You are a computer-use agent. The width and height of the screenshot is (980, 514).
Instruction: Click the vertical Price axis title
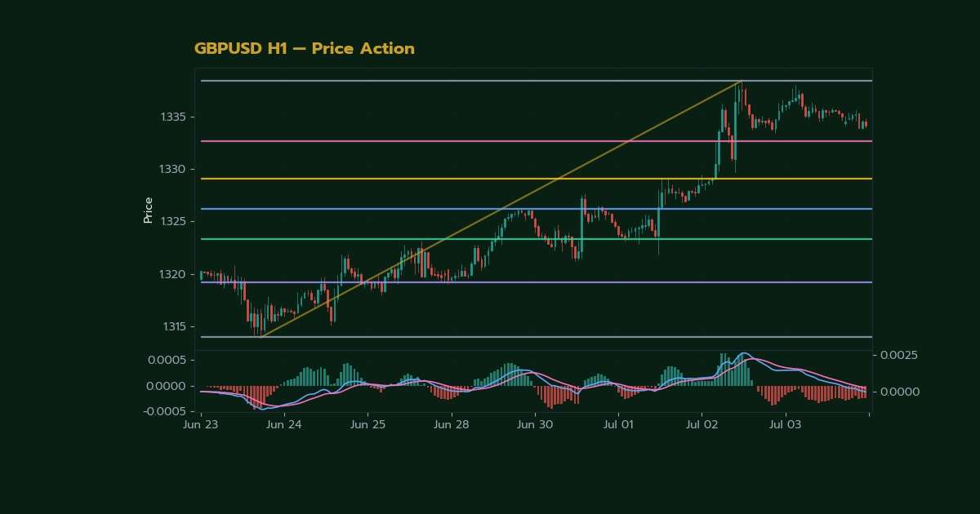[148, 210]
